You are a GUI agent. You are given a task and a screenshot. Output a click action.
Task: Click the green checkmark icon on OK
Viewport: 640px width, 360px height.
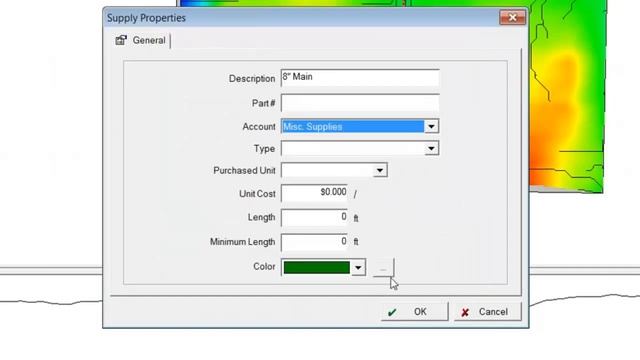[x=392, y=312]
